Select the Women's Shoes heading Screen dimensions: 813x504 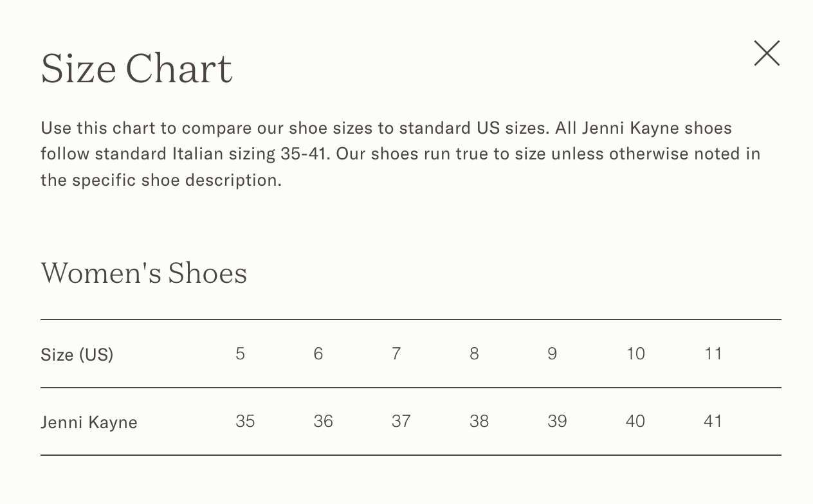click(144, 273)
